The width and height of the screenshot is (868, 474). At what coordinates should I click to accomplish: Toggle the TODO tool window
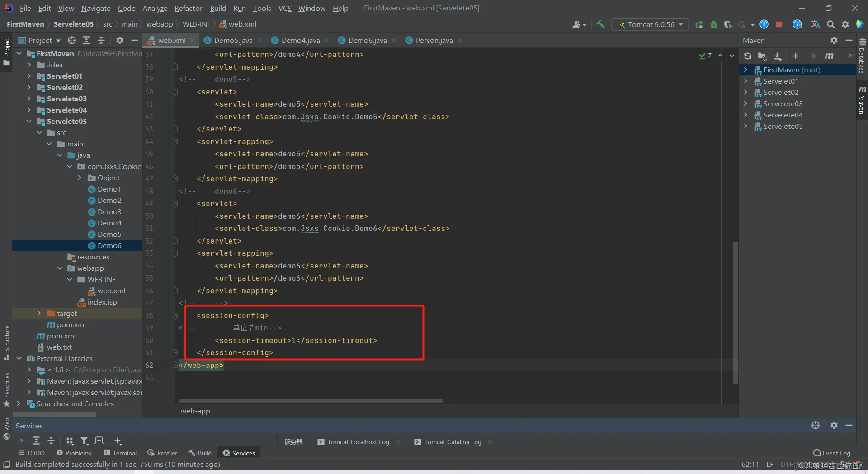point(31,453)
